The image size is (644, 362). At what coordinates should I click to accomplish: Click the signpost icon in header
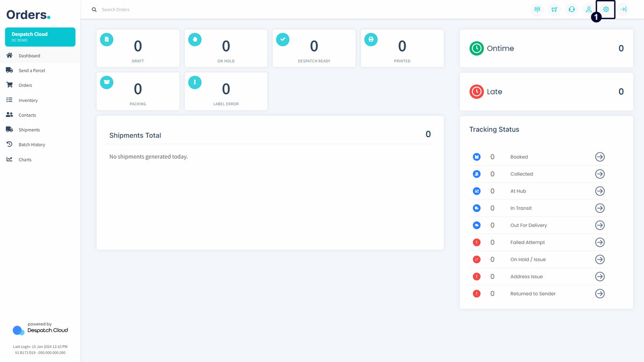[537, 10]
